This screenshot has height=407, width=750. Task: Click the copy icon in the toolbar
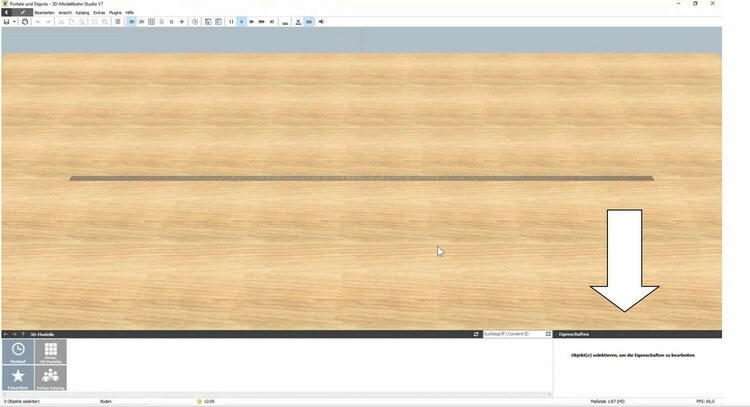coord(71,22)
